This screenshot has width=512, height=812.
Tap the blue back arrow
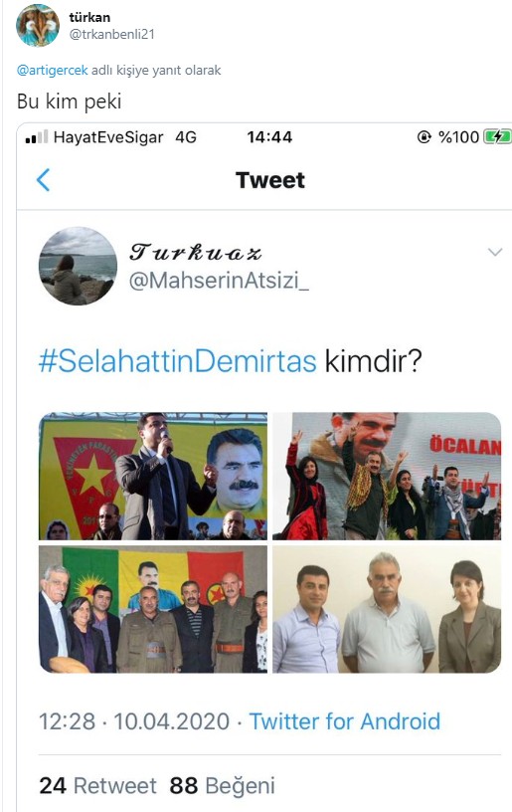pos(44,180)
